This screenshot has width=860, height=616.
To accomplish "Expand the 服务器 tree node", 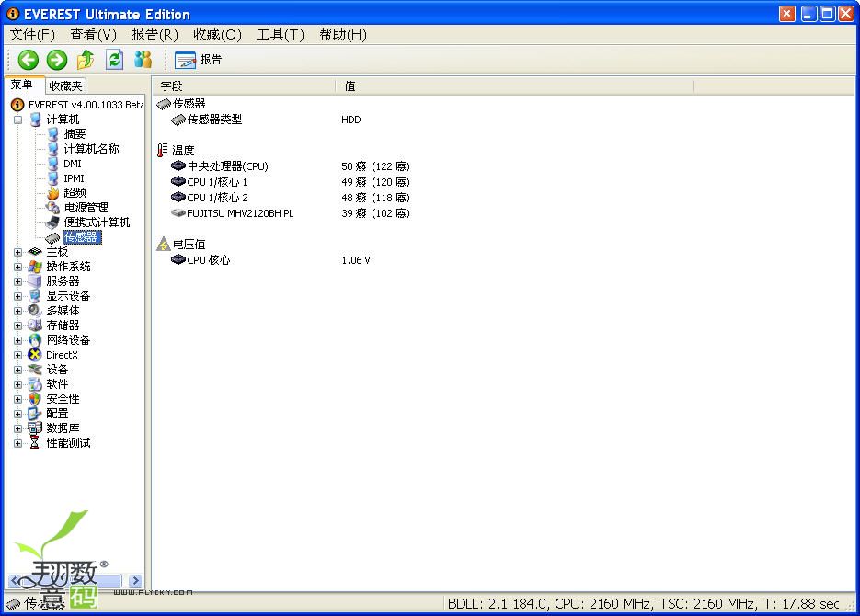I will (18, 281).
